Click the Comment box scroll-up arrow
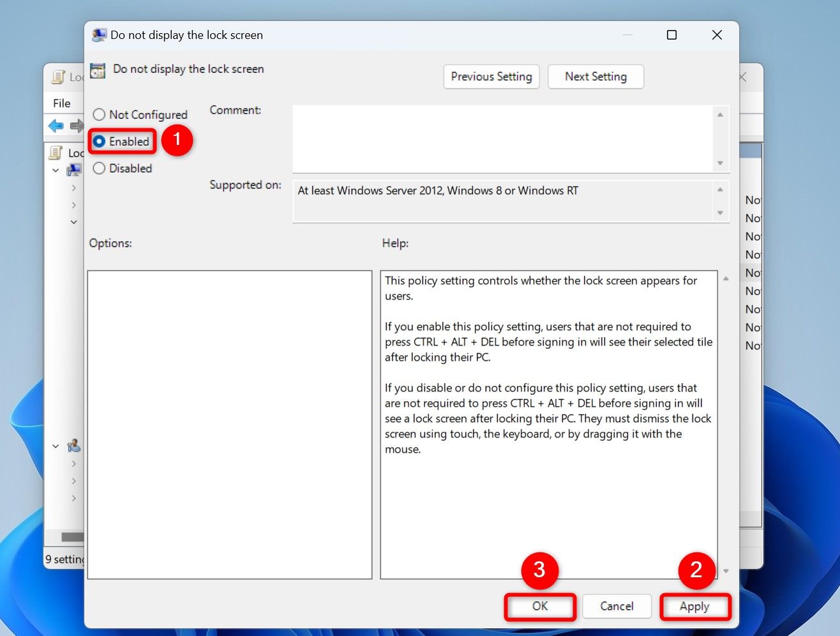The image size is (840, 636). tap(720, 115)
